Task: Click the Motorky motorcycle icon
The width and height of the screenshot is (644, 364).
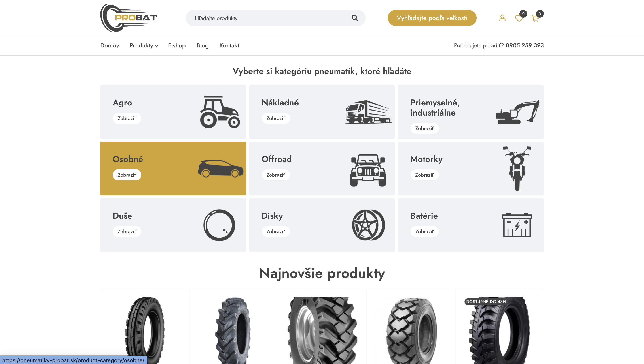Action: [x=517, y=169]
